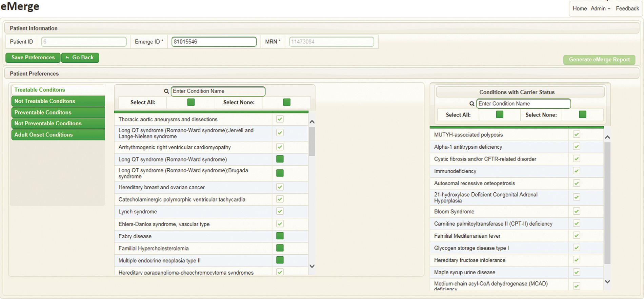Screen dimensions: 644x299
Task: Uncheck the Lynch syndrome checkbox
Action: pos(280,211)
